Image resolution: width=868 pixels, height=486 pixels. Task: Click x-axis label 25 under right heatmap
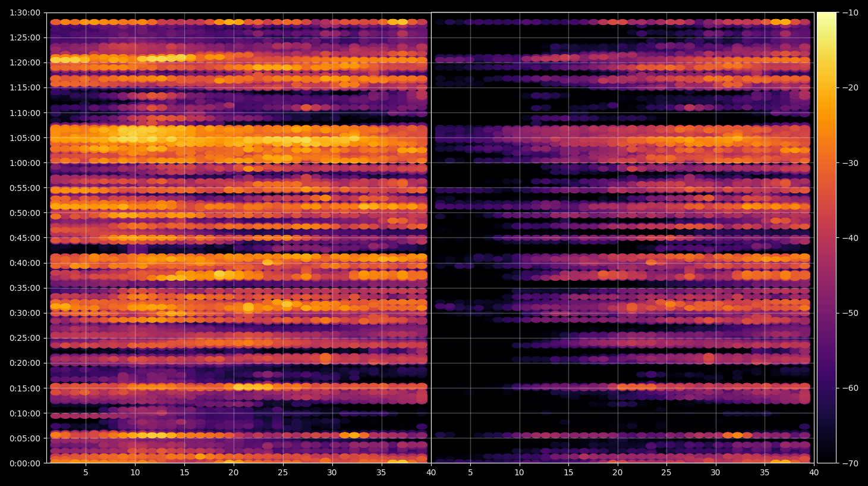click(666, 473)
